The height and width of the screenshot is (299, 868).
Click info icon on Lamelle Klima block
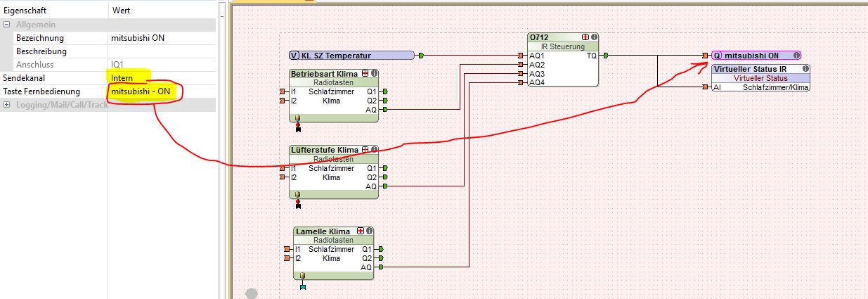click(368, 231)
